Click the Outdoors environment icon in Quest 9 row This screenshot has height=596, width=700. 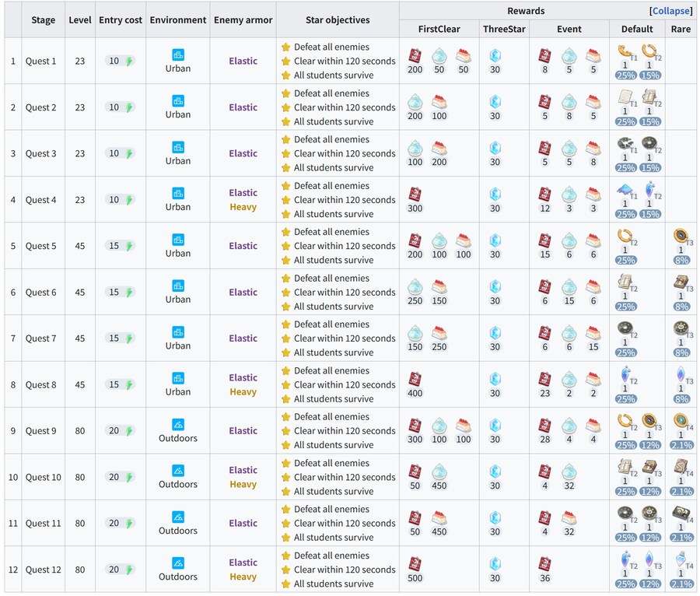[x=177, y=425]
